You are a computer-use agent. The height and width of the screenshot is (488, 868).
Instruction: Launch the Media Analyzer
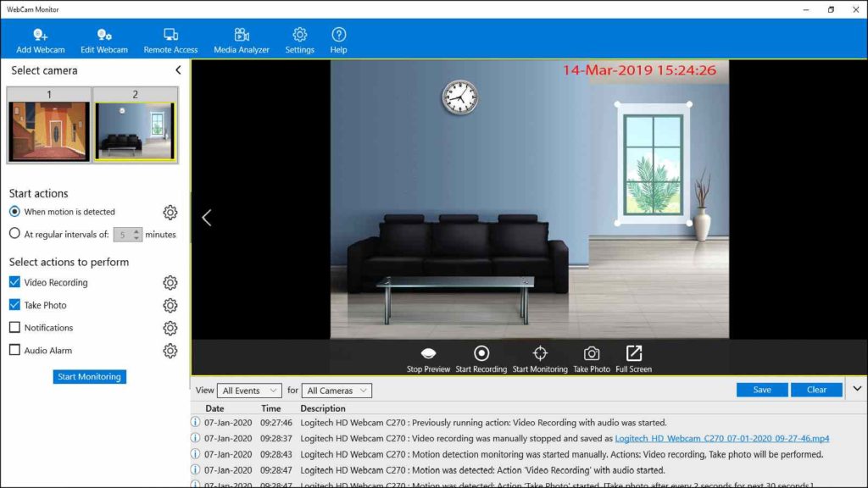242,41
